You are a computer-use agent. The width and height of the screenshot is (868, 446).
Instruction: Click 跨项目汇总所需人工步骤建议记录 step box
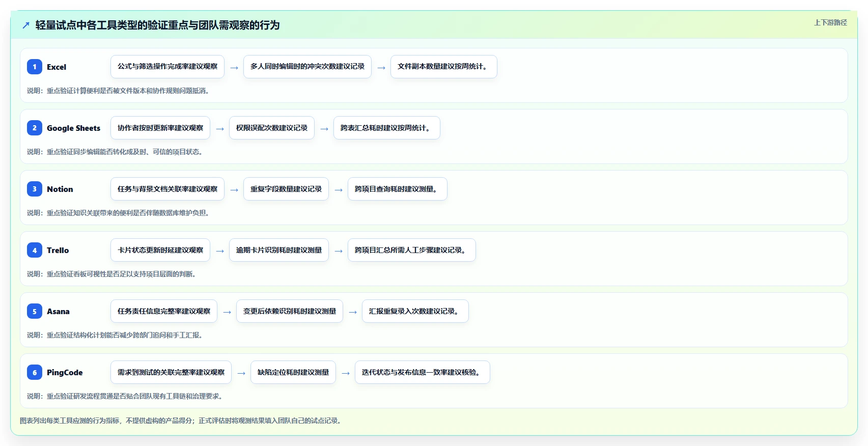click(412, 250)
